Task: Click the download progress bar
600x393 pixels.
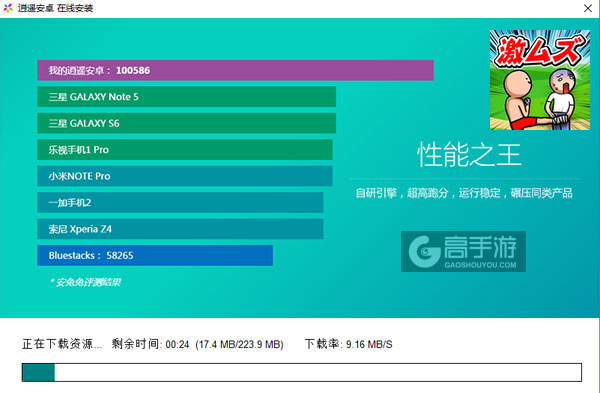Action: click(x=302, y=372)
